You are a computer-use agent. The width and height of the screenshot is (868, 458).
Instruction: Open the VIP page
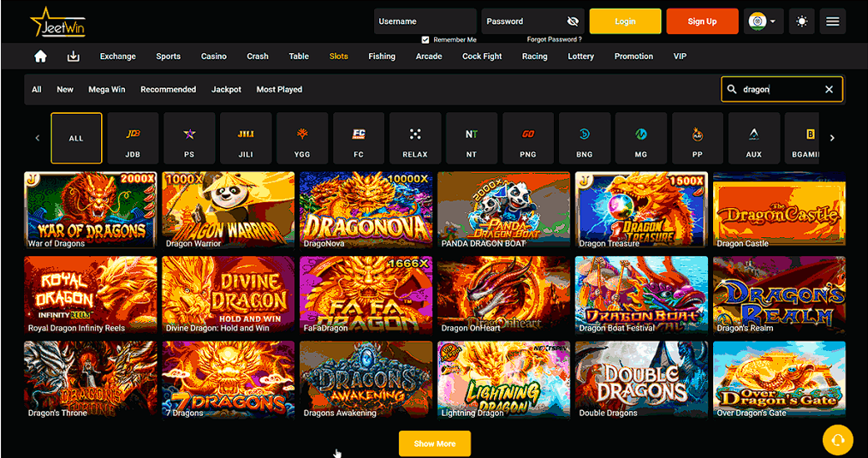(x=680, y=57)
